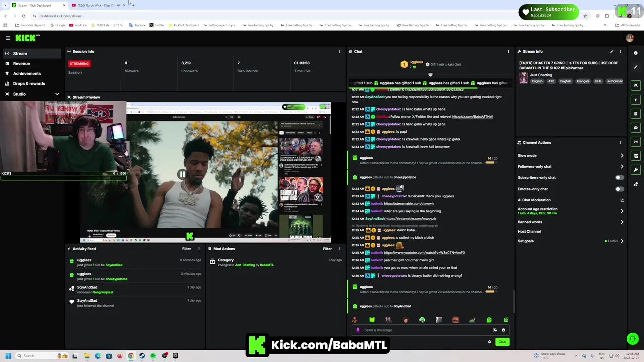
Task: Open Chat panel three-dot options menu
Action: click(508, 51)
